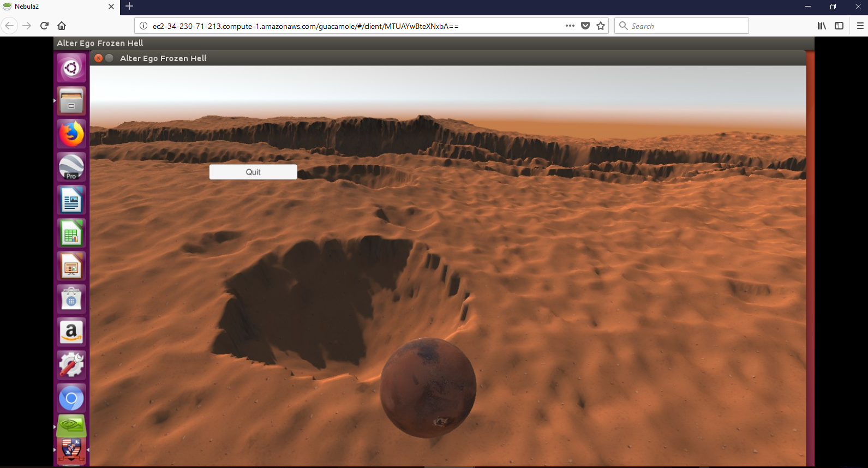This screenshot has height=468, width=868.
Task: Select the Nebula2 browser tab
Action: tap(59, 7)
